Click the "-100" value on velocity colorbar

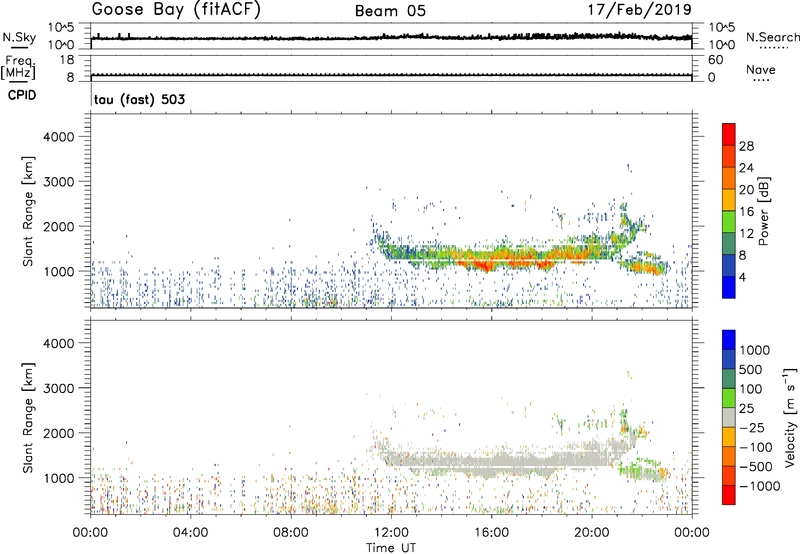[x=755, y=447]
